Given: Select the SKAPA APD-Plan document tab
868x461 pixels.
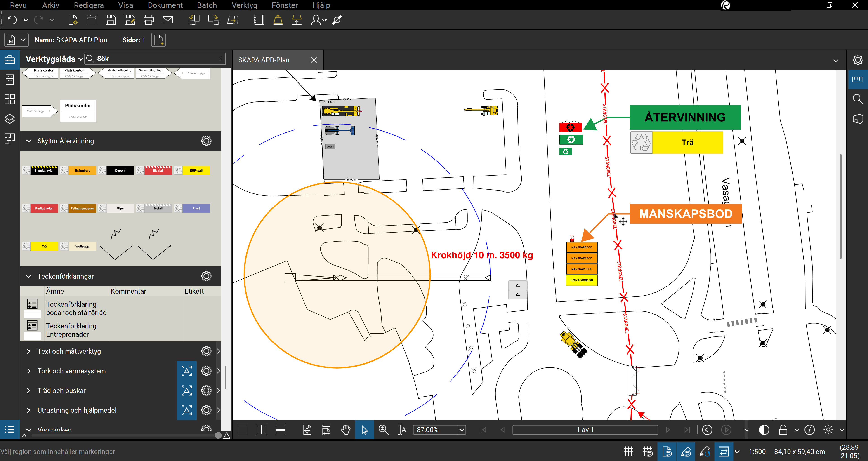Looking at the screenshot, I should (264, 60).
